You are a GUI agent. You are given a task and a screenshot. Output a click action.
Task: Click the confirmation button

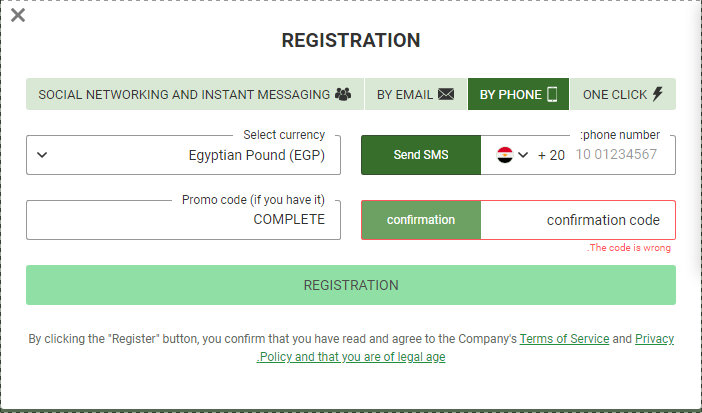pos(421,220)
